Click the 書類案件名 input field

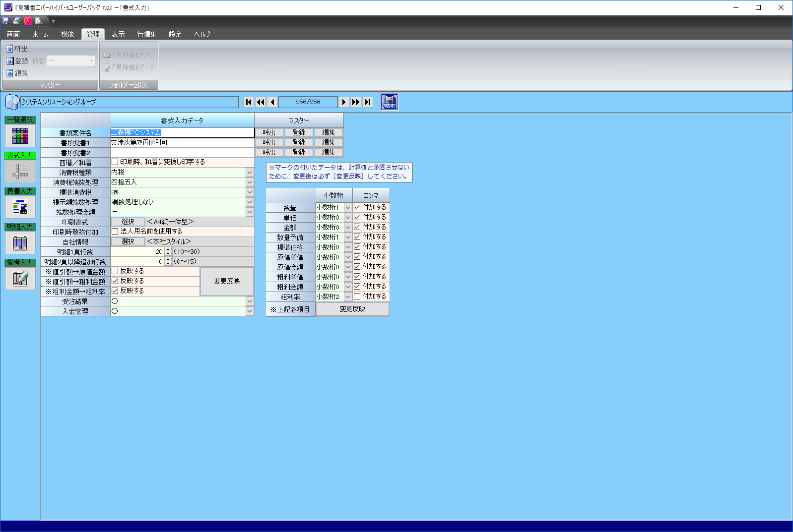182,133
